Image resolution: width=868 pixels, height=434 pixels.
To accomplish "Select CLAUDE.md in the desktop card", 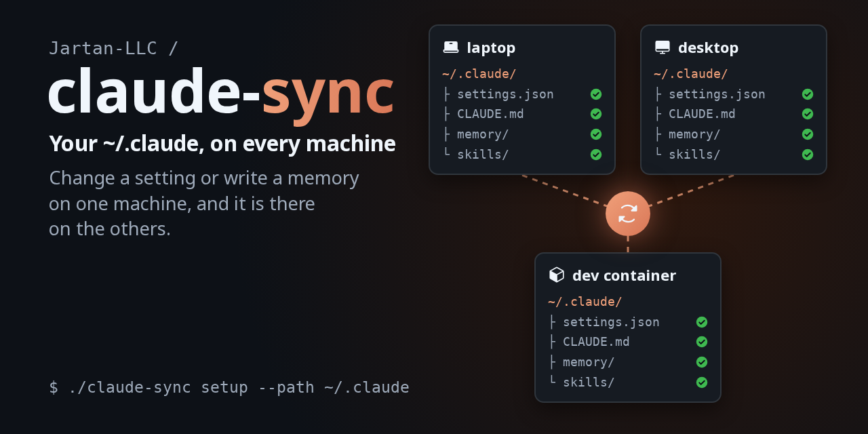I will (x=702, y=114).
